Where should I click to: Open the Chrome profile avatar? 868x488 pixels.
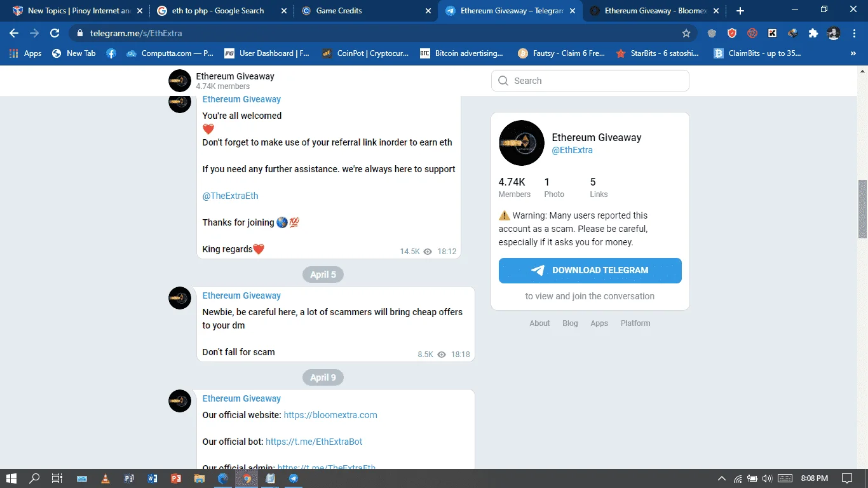(x=834, y=33)
